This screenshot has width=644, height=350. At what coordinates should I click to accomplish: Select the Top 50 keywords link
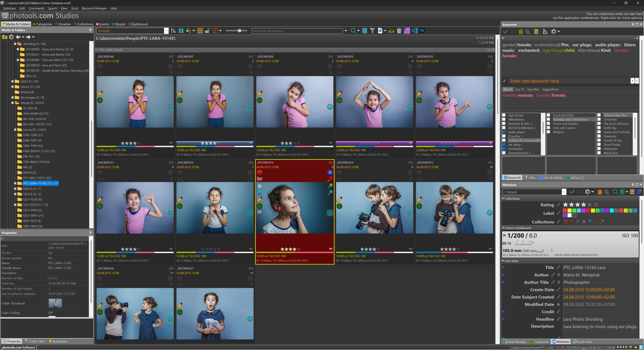click(519, 89)
